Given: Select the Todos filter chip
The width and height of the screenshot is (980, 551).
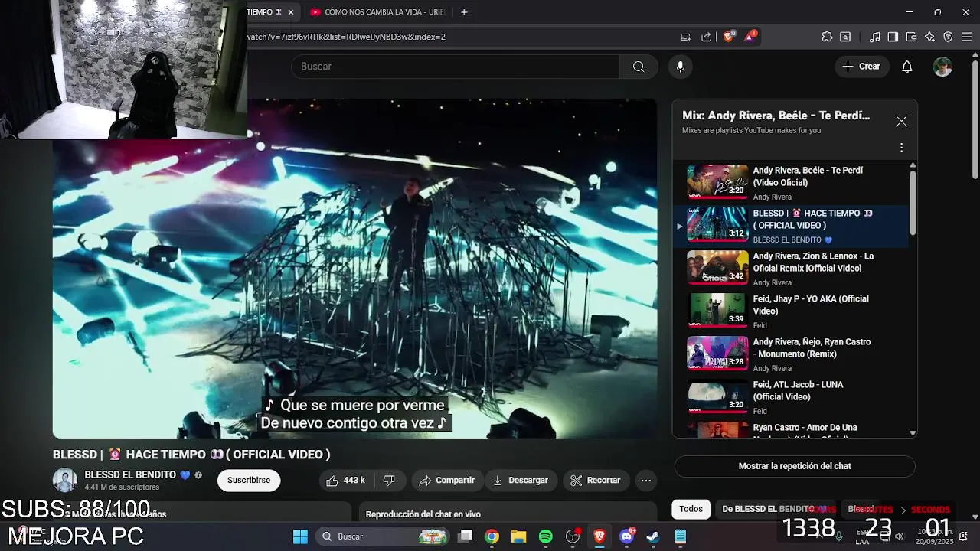Looking at the screenshot, I should pyautogui.click(x=691, y=509).
